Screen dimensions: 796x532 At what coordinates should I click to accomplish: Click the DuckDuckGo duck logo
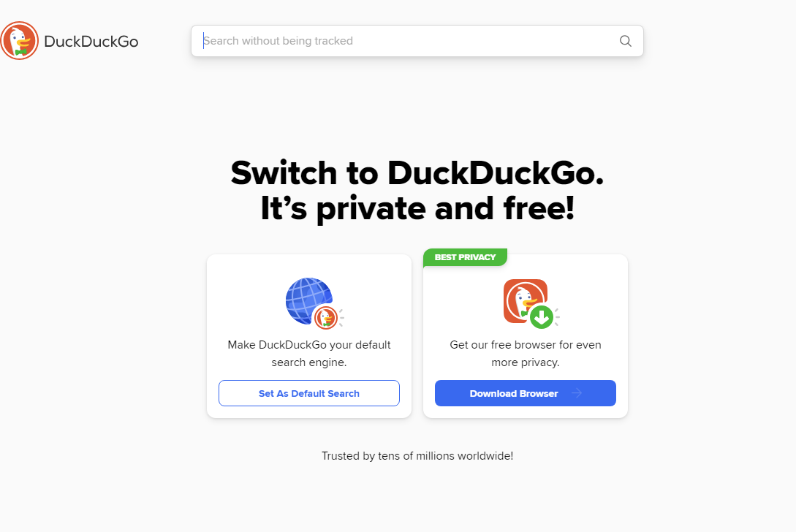tap(19, 41)
